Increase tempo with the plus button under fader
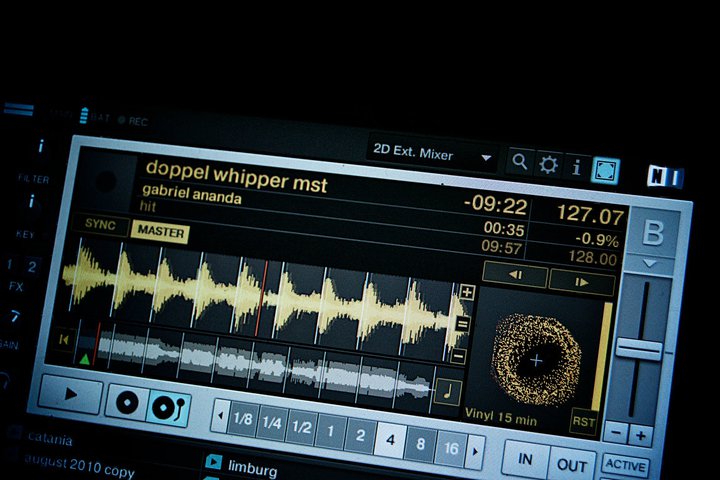Image resolution: width=720 pixels, height=480 pixels. click(x=641, y=435)
